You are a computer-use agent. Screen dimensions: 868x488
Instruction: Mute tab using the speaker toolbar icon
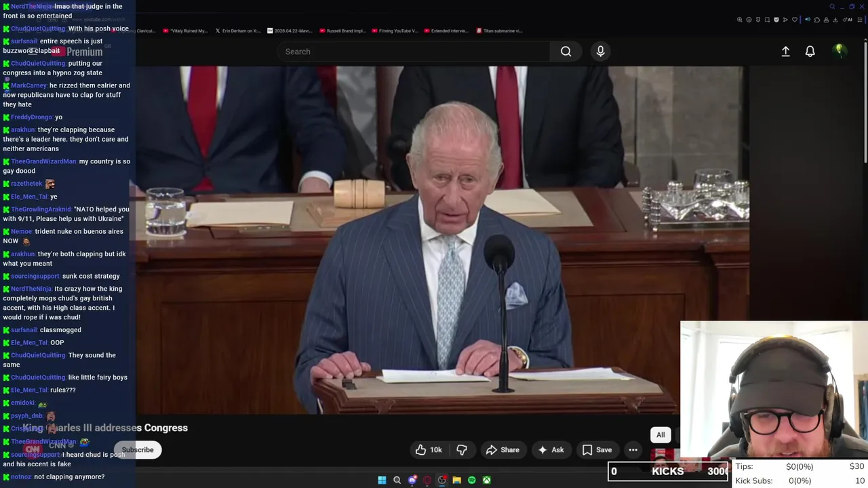click(x=808, y=20)
